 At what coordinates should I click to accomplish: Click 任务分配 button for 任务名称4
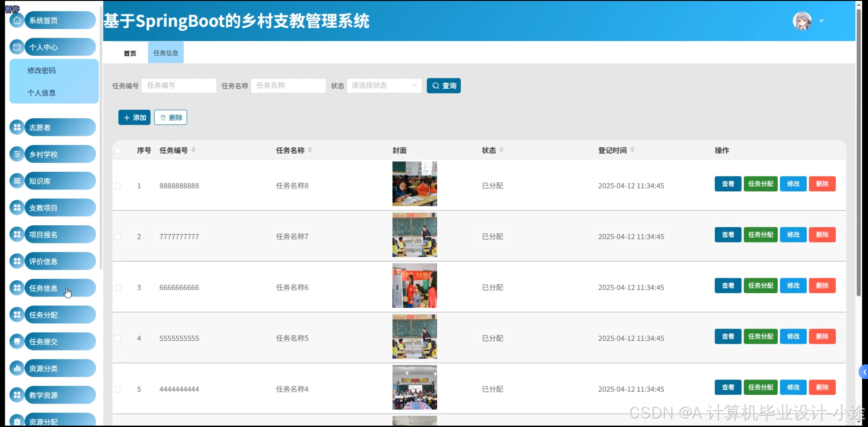pos(761,387)
